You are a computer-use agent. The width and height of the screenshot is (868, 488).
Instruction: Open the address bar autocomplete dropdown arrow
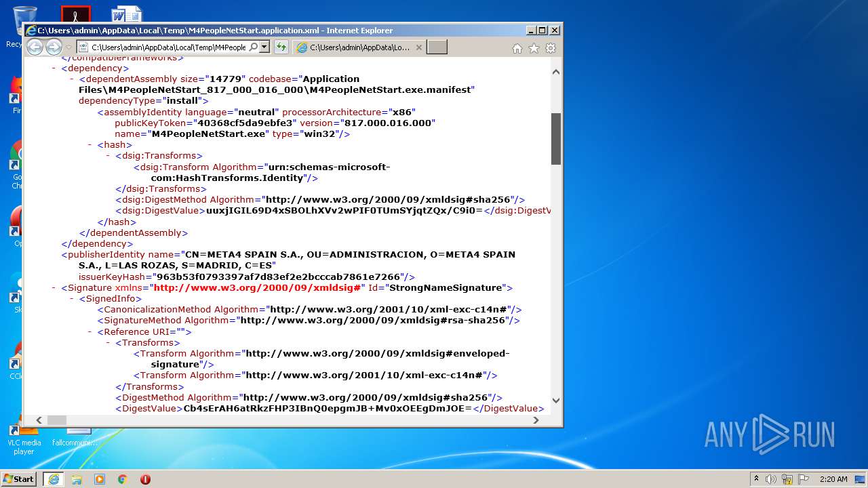tap(264, 47)
